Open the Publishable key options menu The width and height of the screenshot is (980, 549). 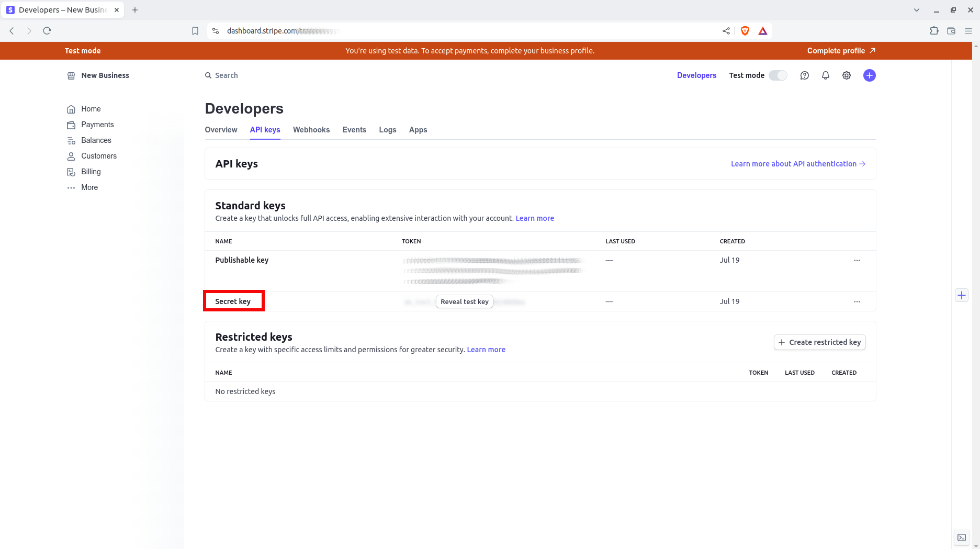point(857,260)
